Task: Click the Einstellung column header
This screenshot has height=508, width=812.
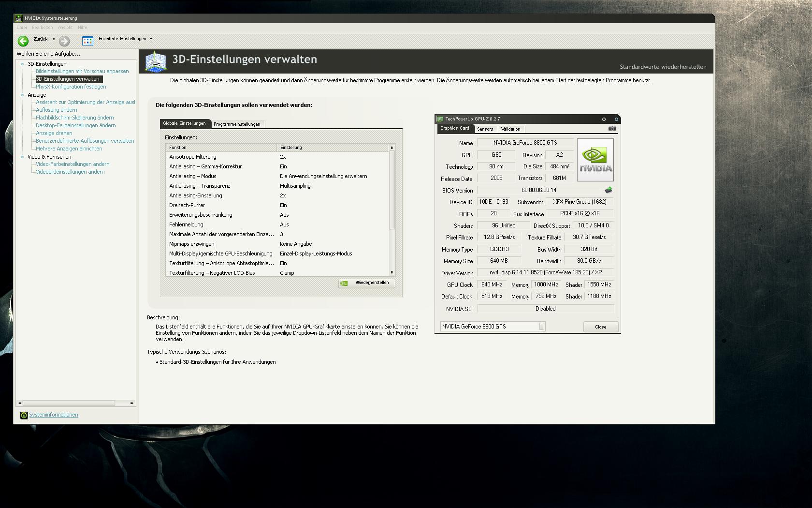Action: click(x=333, y=148)
